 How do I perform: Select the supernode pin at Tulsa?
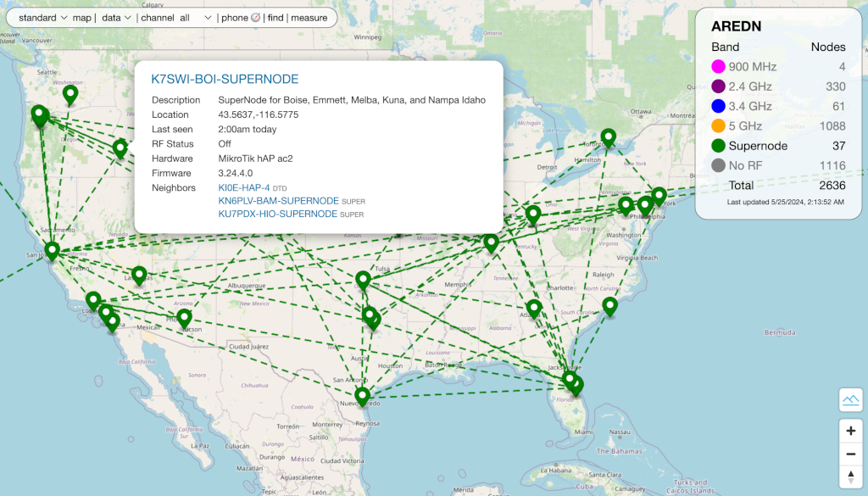(x=363, y=280)
